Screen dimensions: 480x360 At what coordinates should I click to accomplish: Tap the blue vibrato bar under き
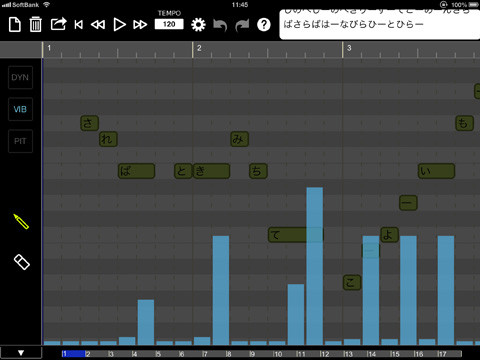pyautogui.click(x=221, y=290)
